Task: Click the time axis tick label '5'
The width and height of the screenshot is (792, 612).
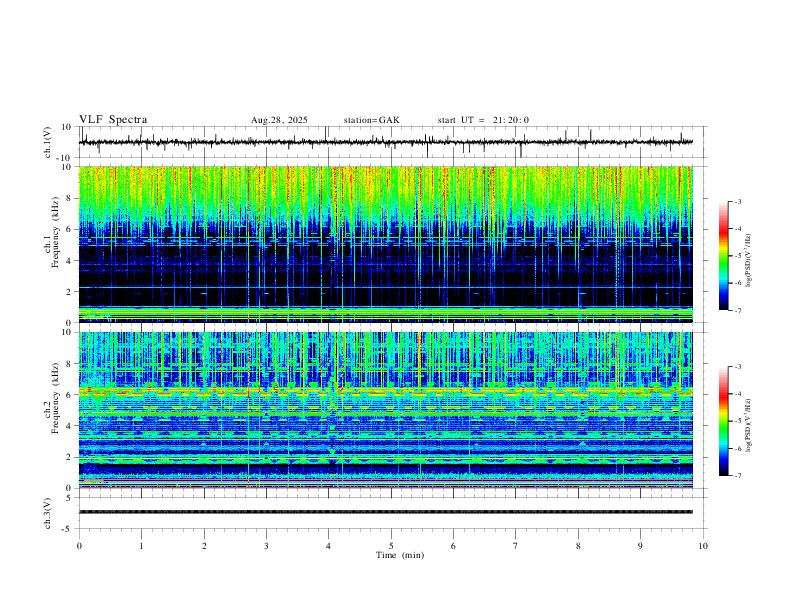Action: tap(391, 546)
